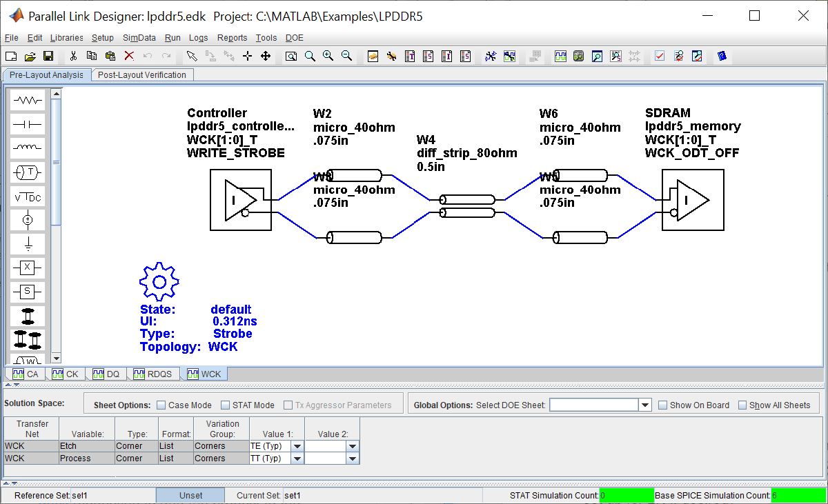
Task: Select the capacitor component tool
Action: 28,123
